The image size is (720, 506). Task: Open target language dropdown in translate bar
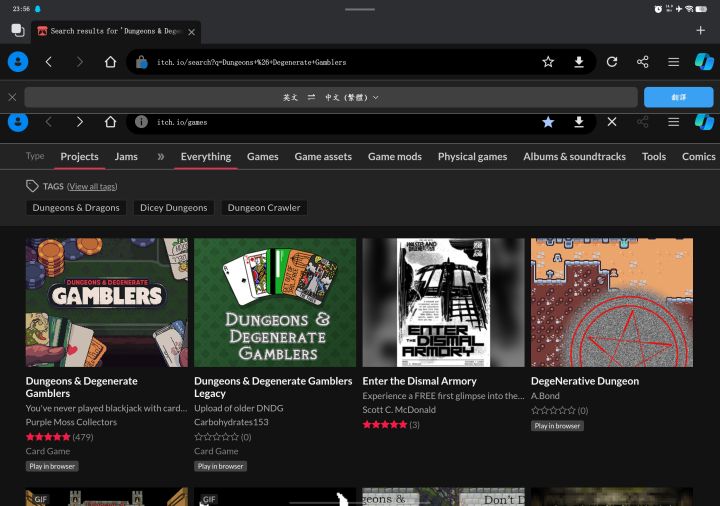(352, 97)
